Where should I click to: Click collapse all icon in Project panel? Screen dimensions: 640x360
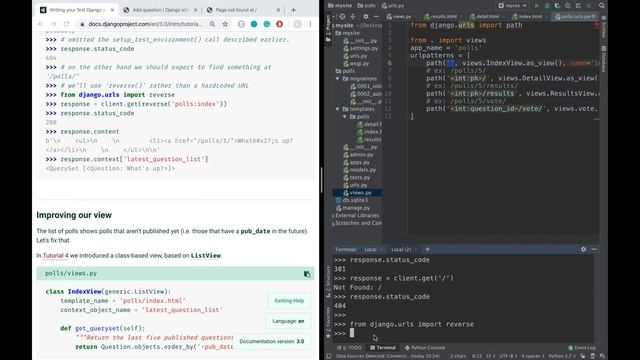[x=353, y=17]
